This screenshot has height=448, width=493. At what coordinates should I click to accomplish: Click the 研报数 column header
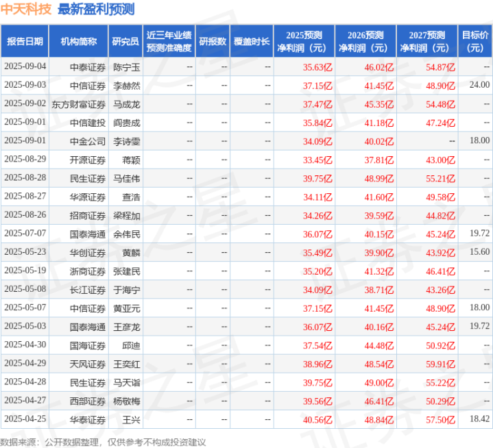tap(213, 41)
